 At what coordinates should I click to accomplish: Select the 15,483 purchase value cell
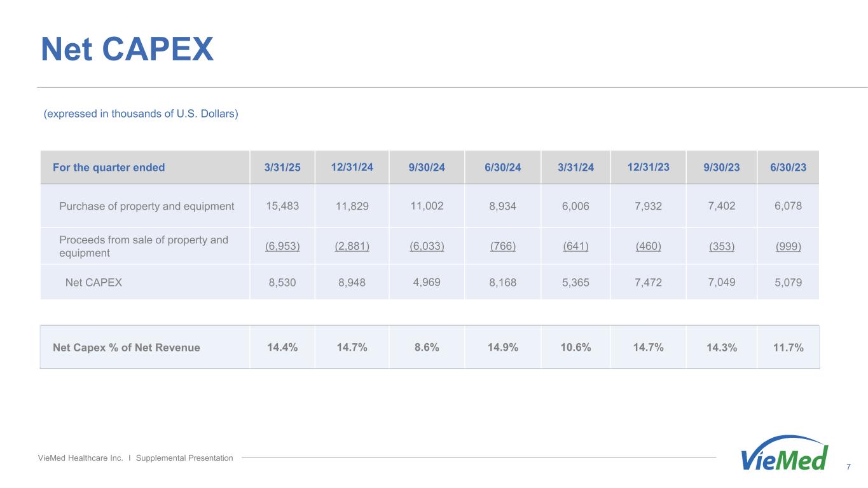[x=282, y=206]
